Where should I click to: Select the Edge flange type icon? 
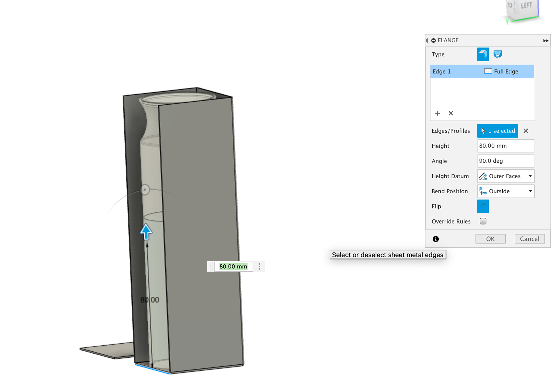[483, 54]
